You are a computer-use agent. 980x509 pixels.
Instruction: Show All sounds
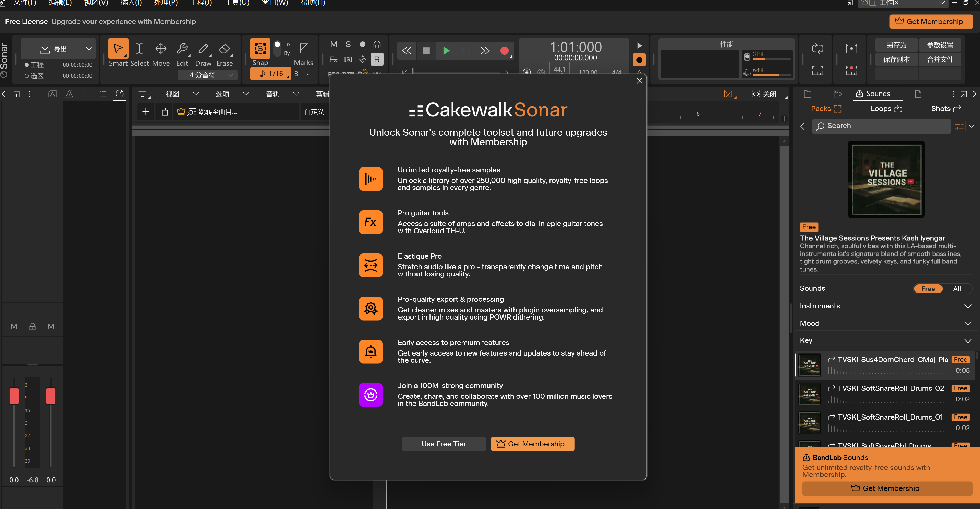click(957, 288)
